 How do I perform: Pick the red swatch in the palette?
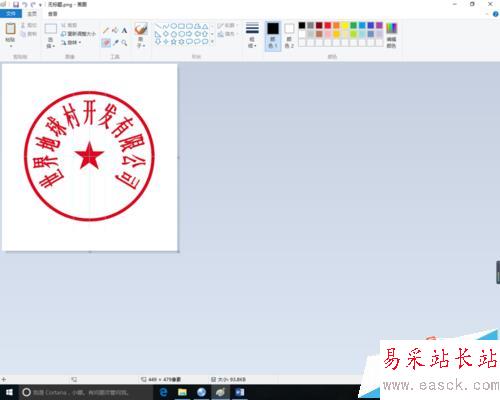[x=328, y=25]
